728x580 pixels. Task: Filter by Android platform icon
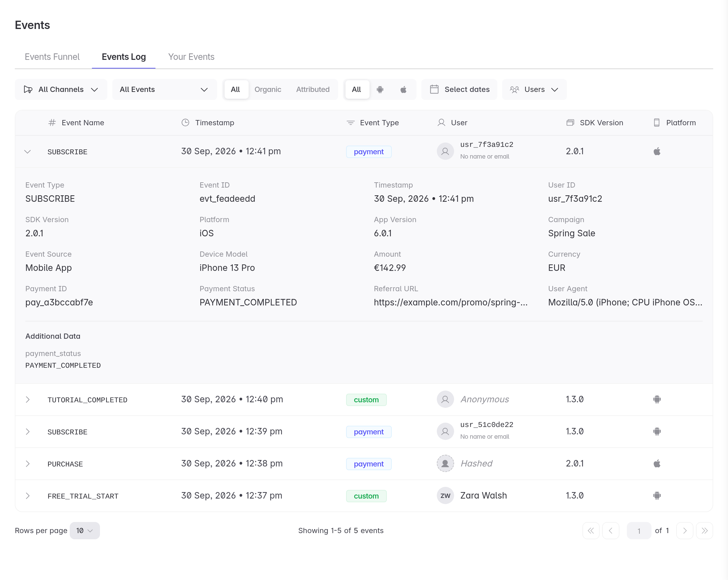(380, 89)
